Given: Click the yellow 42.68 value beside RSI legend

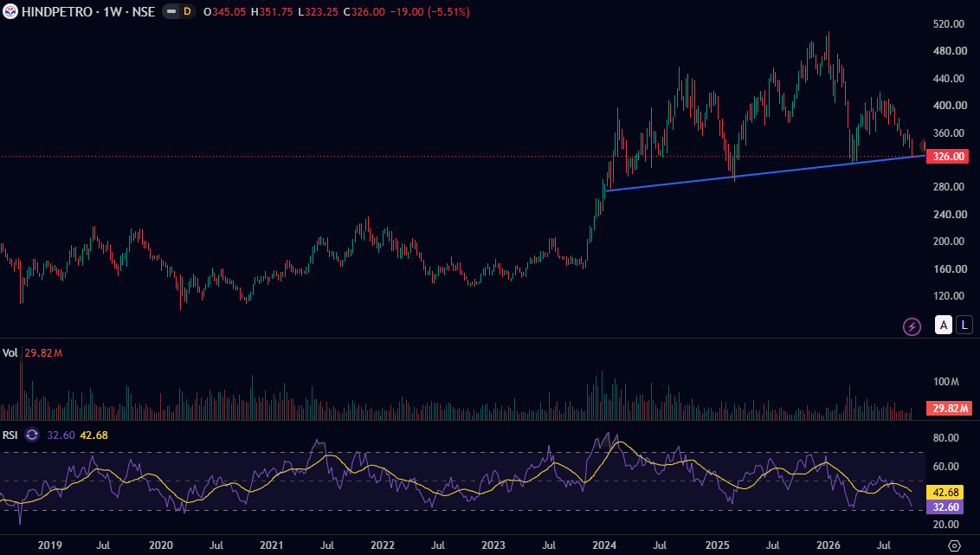Looking at the screenshot, I should pyautogui.click(x=93, y=435).
